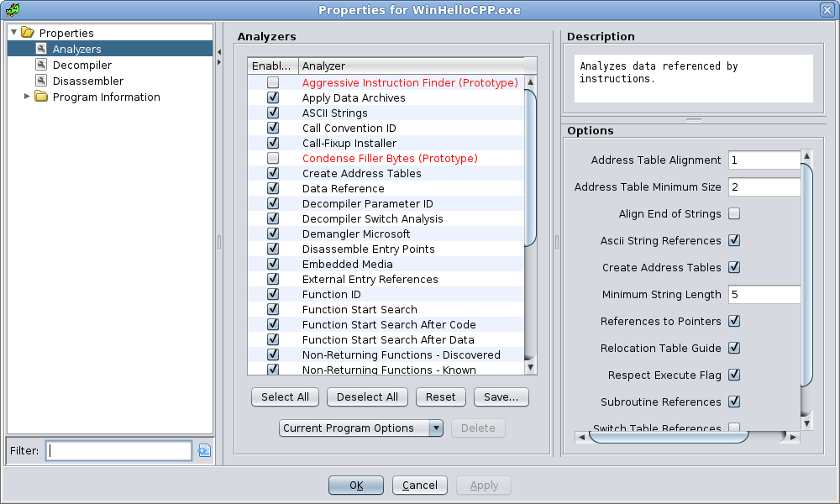
Task: Click into the Minimum String Length field
Action: tap(764, 295)
